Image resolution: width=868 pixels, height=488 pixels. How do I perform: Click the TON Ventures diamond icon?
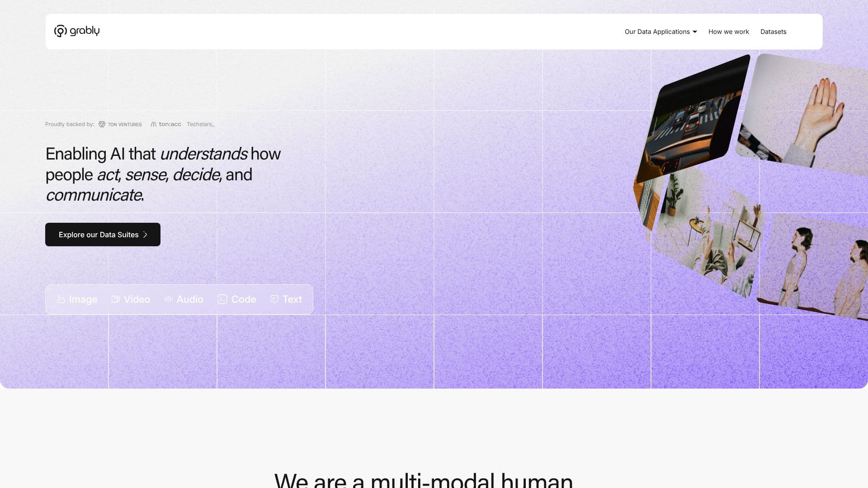point(102,124)
